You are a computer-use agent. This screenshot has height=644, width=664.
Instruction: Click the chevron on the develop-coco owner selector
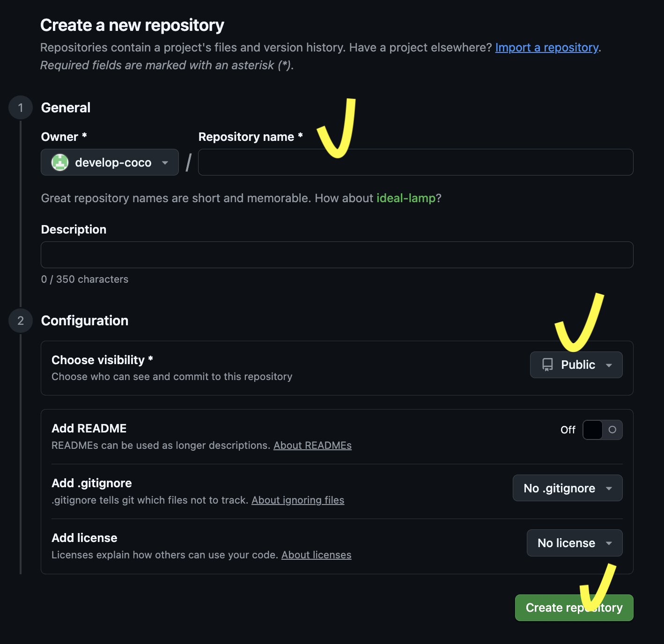point(165,162)
